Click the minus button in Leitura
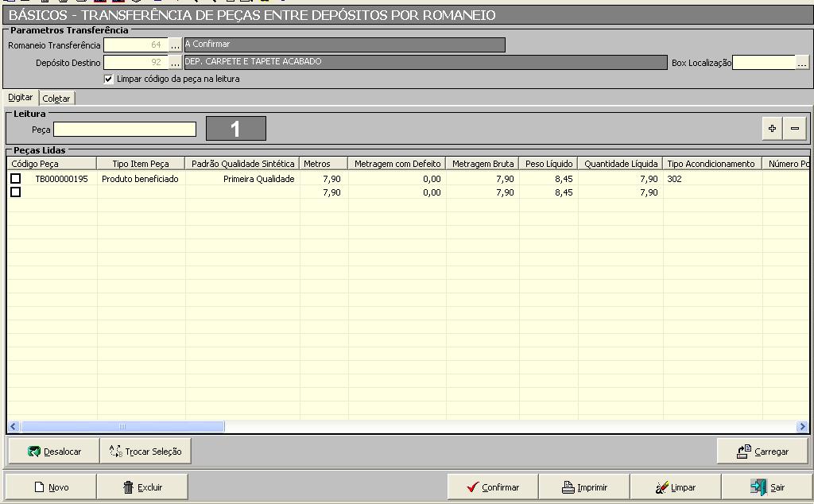814x504 pixels. tap(794, 129)
